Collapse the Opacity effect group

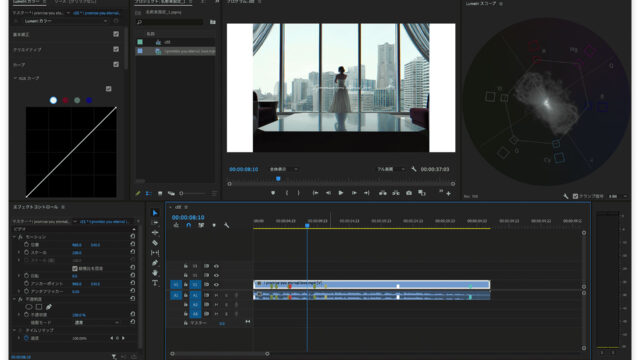point(14,299)
